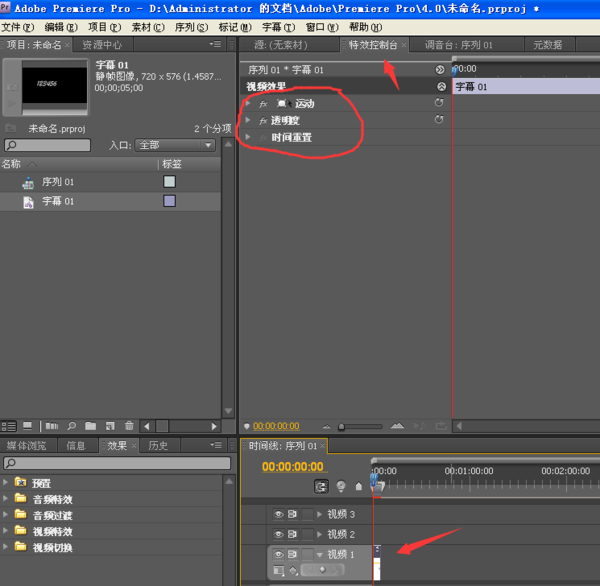Screen dimensions: 600x586
Task: Click the New Bin folder icon
Action: (x=91, y=426)
